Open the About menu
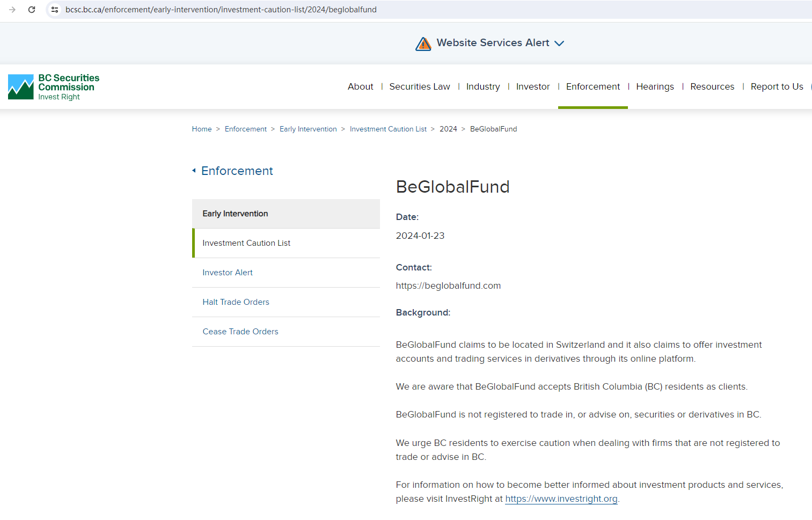 pos(360,86)
